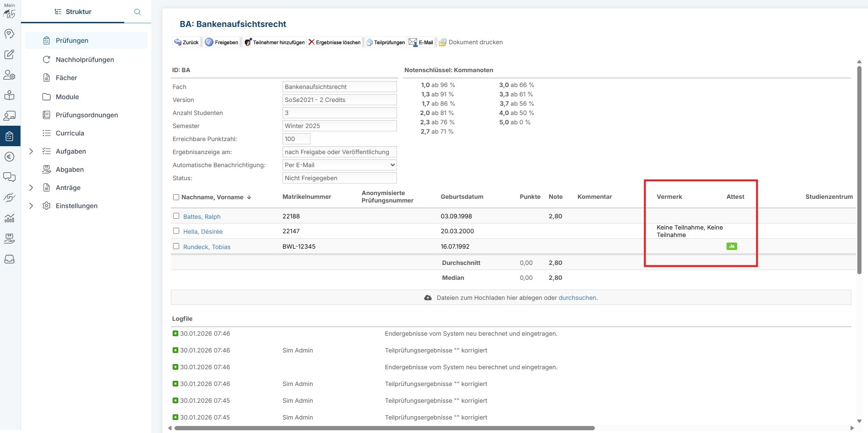868x433 pixels.
Task: Click the search magnifier icon in Struktur panel
Action: tap(137, 12)
